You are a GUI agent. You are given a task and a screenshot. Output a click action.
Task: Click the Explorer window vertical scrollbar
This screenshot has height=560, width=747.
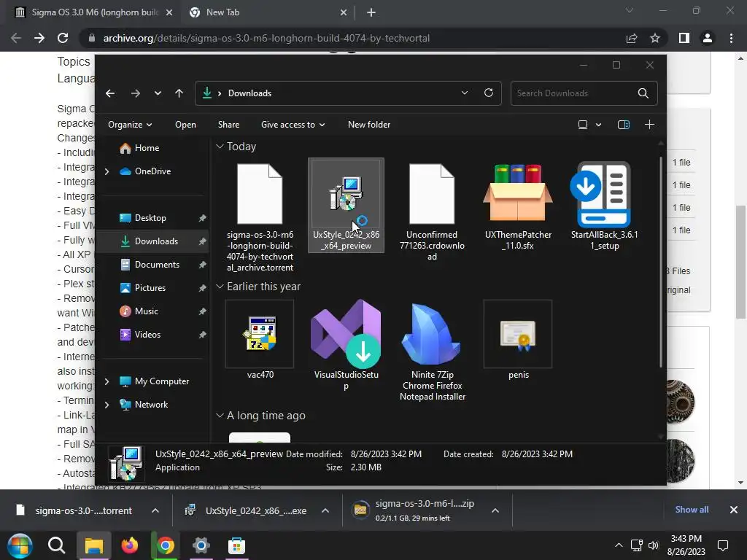point(661,262)
